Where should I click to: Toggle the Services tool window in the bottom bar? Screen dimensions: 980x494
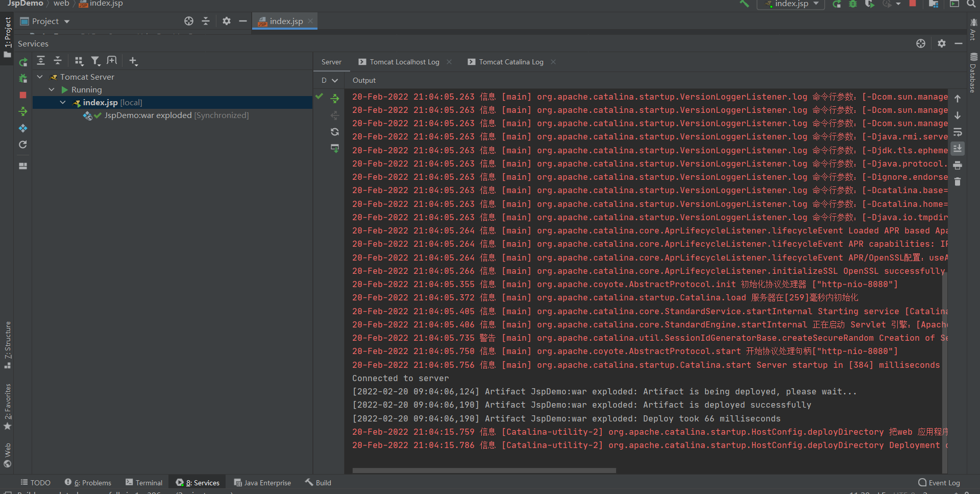(x=198, y=483)
